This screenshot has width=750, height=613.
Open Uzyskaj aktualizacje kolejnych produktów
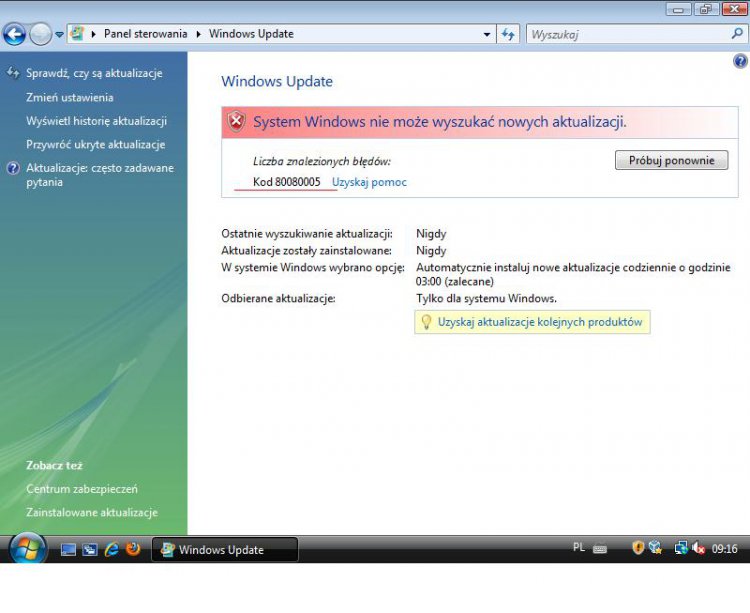[x=540, y=322]
